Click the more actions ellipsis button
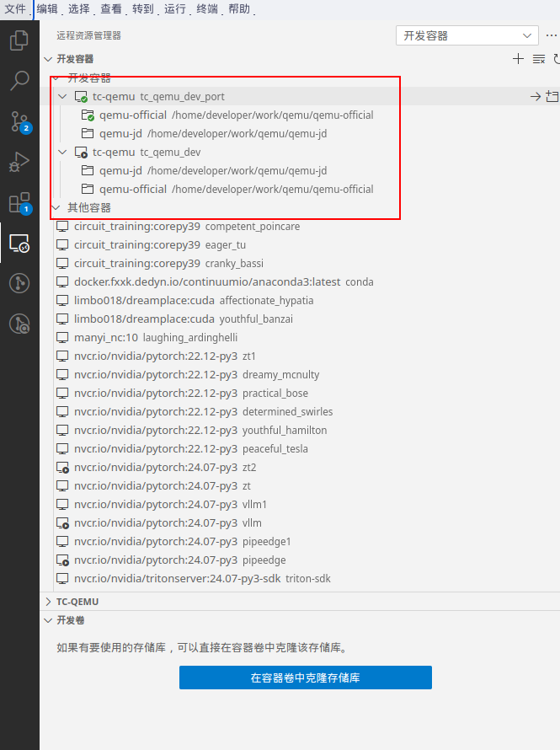Viewport: 560px width, 750px height. pos(552,36)
